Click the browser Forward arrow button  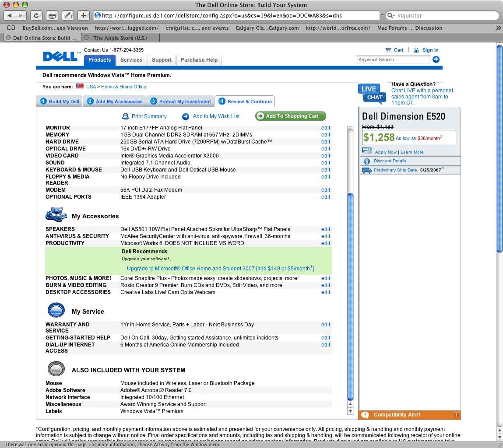pos(21,15)
